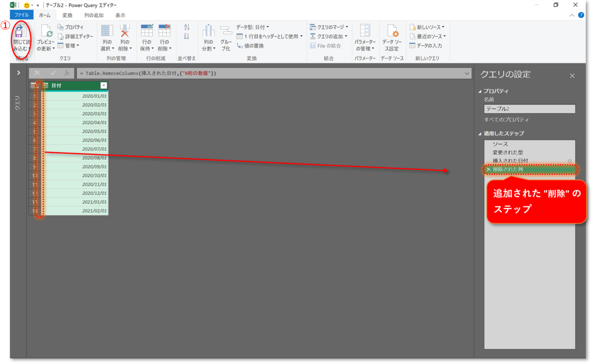Switch to the 表示 tab
Viewport: 593px width, 364px height.
coord(121,15)
